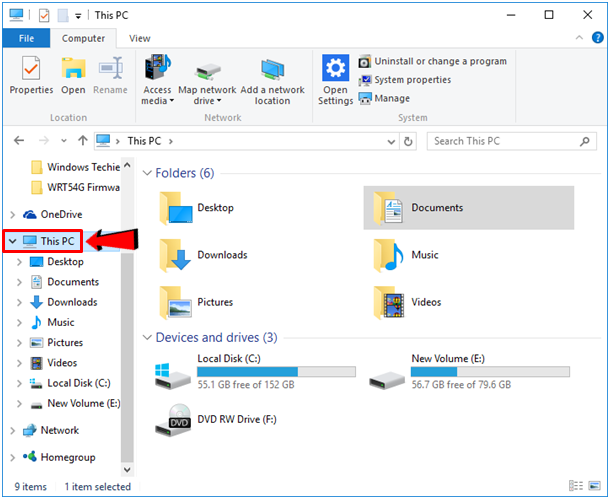The height and width of the screenshot is (498, 609).
Task: Open System properties
Action: click(404, 80)
